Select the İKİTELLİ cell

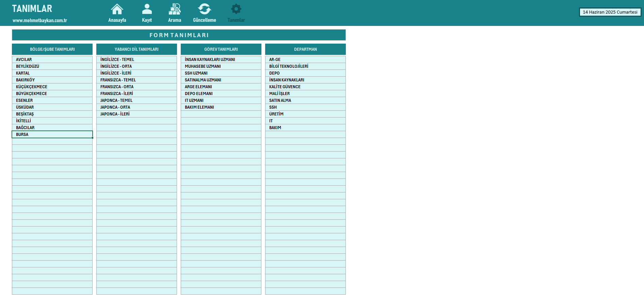coord(52,121)
